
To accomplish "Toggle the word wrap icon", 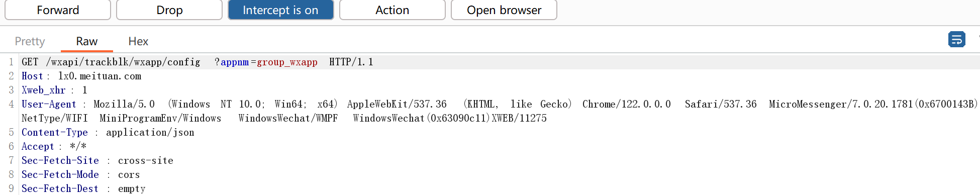I will coord(956,39).
